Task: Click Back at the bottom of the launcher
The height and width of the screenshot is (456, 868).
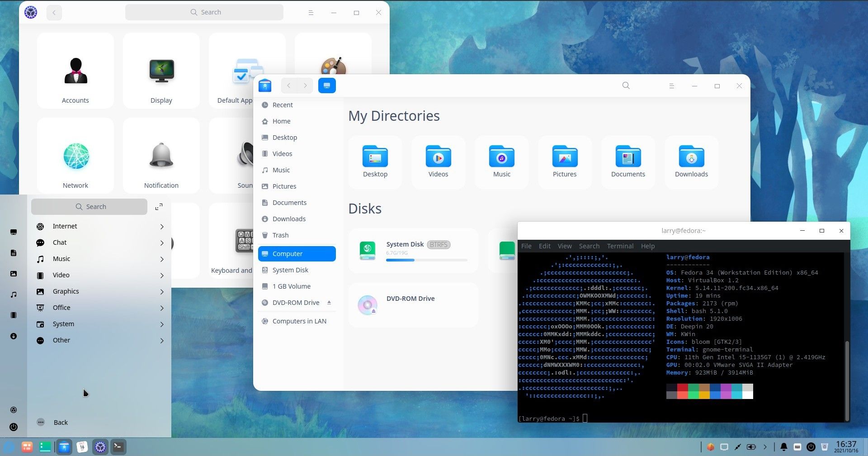Action: (61, 422)
